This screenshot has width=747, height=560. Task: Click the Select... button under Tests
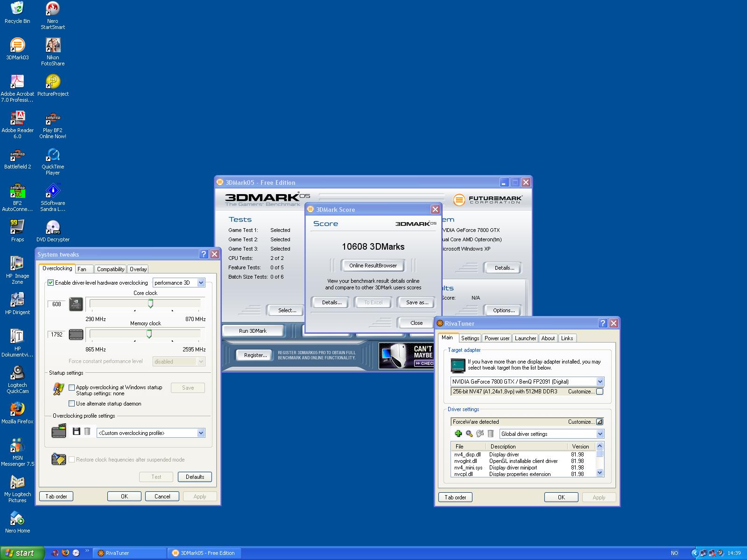coord(287,310)
